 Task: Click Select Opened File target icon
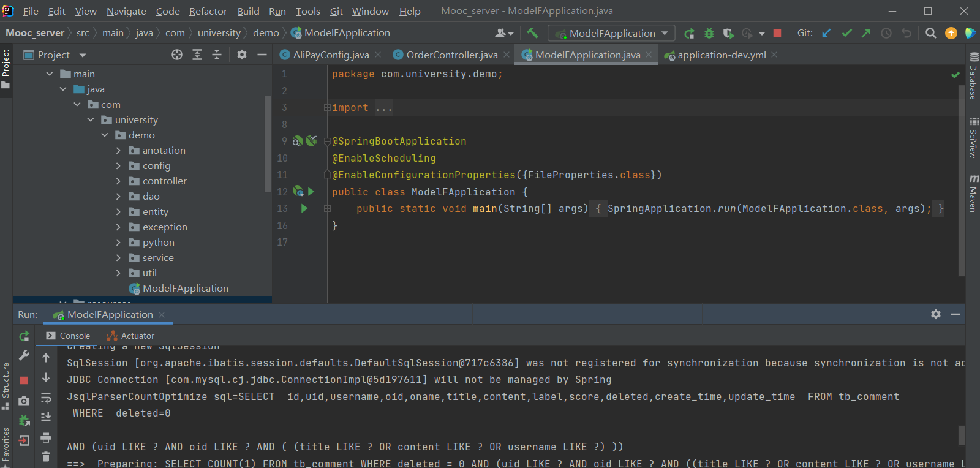[177, 55]
